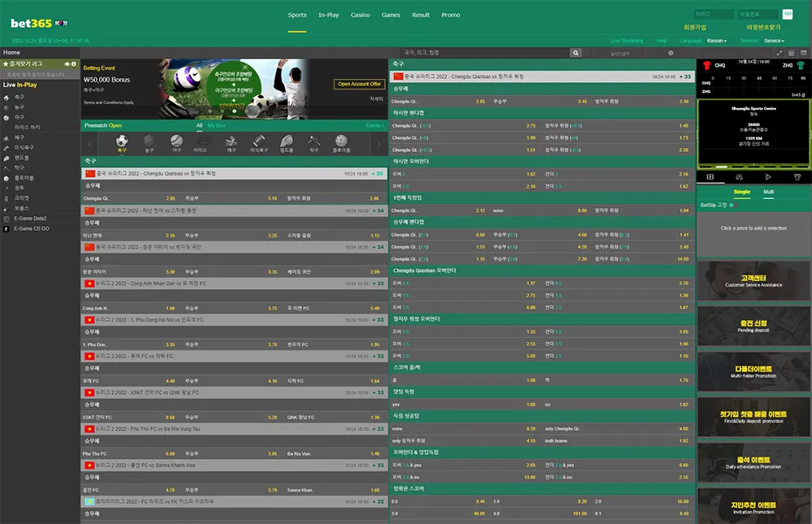Select odds 2.09 for 베이징 궈안
This screenshot has width=812, height=524.
click(375, 271)
